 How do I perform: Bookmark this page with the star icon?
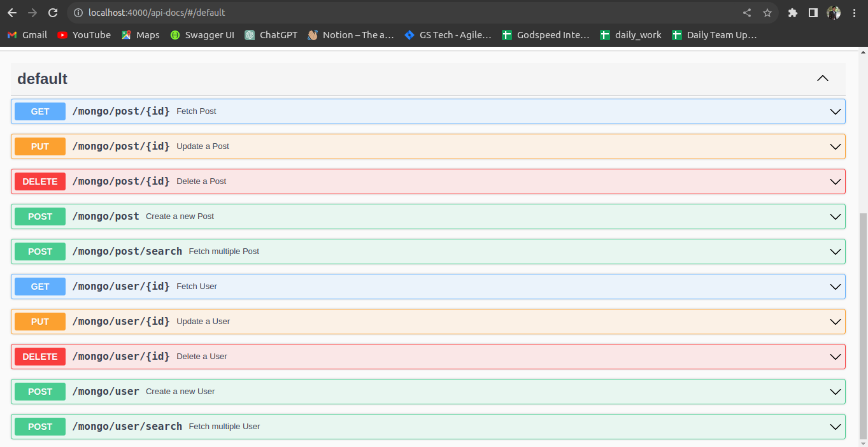click(x=767, y=13)
